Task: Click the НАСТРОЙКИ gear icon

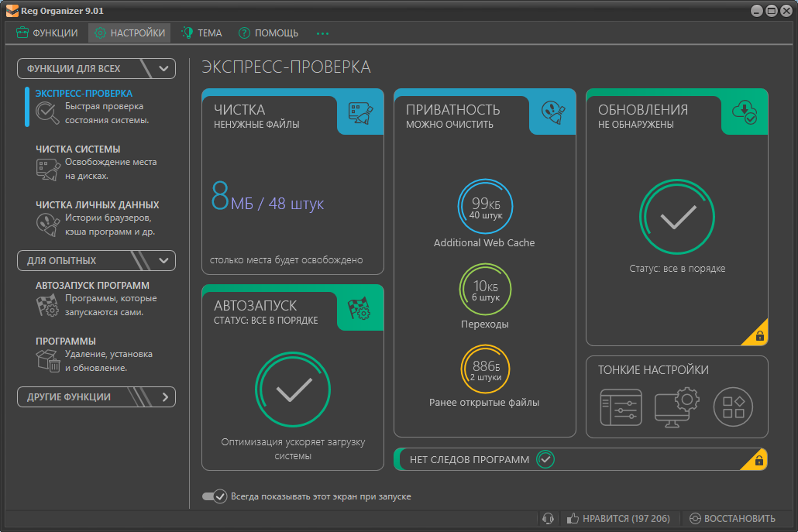Action: click(x=100, y=33)
